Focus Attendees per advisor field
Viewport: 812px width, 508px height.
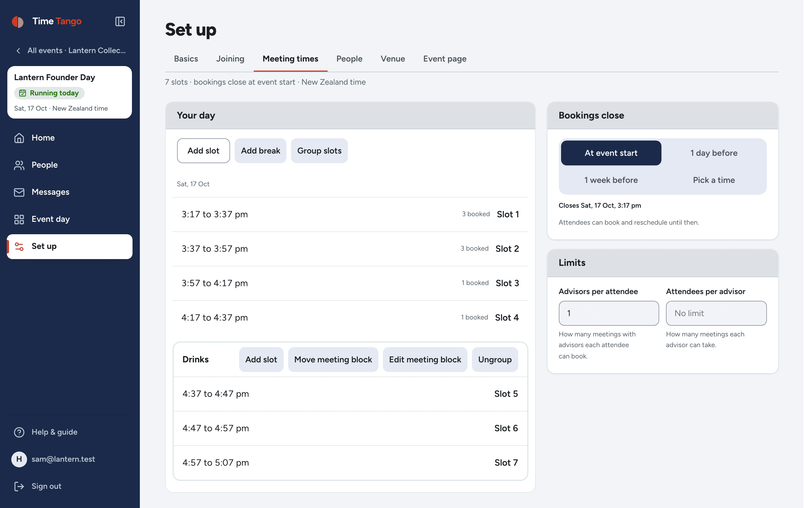click(x=716, y=313)
